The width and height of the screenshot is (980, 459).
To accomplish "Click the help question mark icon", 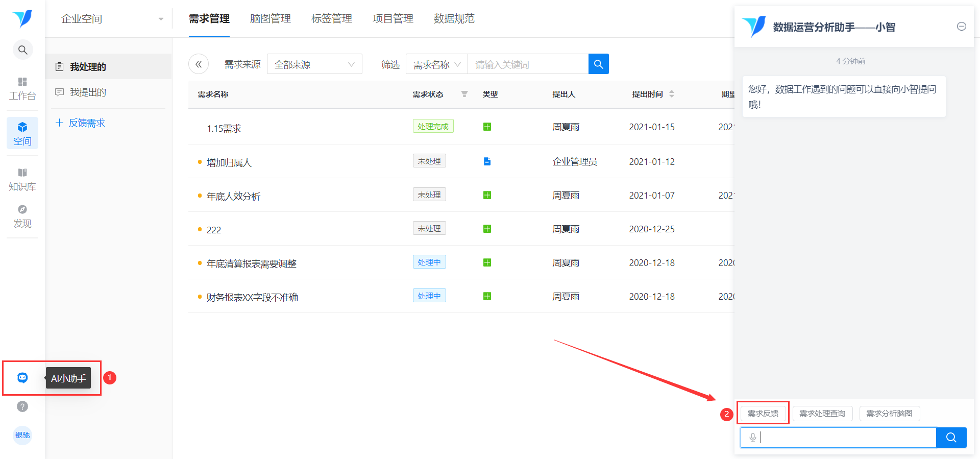I will tap(22, 406).
